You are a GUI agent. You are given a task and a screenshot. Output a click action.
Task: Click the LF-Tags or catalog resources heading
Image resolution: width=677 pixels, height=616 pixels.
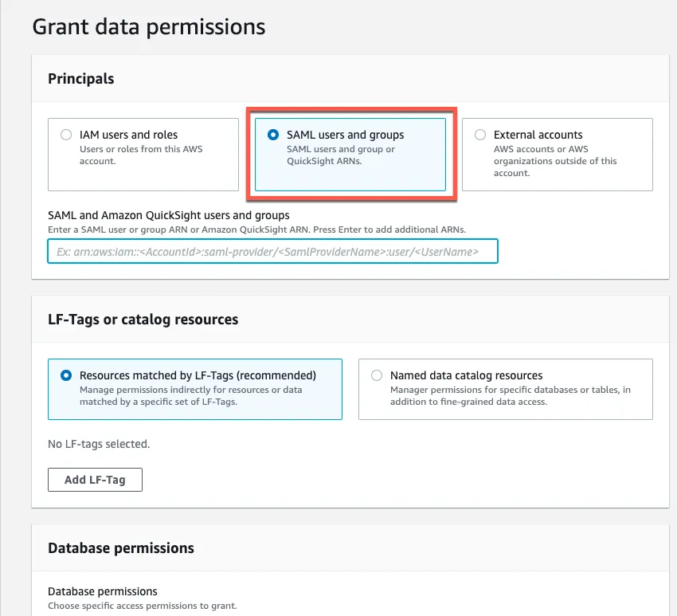[143, 319]
